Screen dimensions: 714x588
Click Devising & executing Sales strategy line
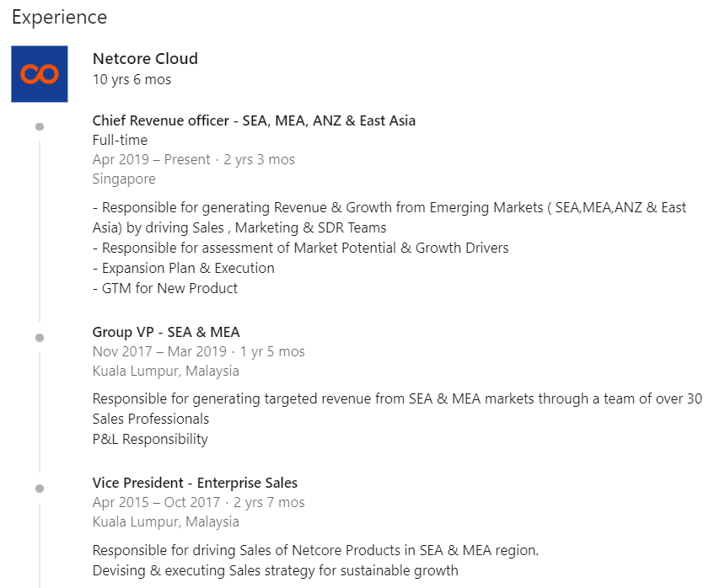tap(276, 570)
